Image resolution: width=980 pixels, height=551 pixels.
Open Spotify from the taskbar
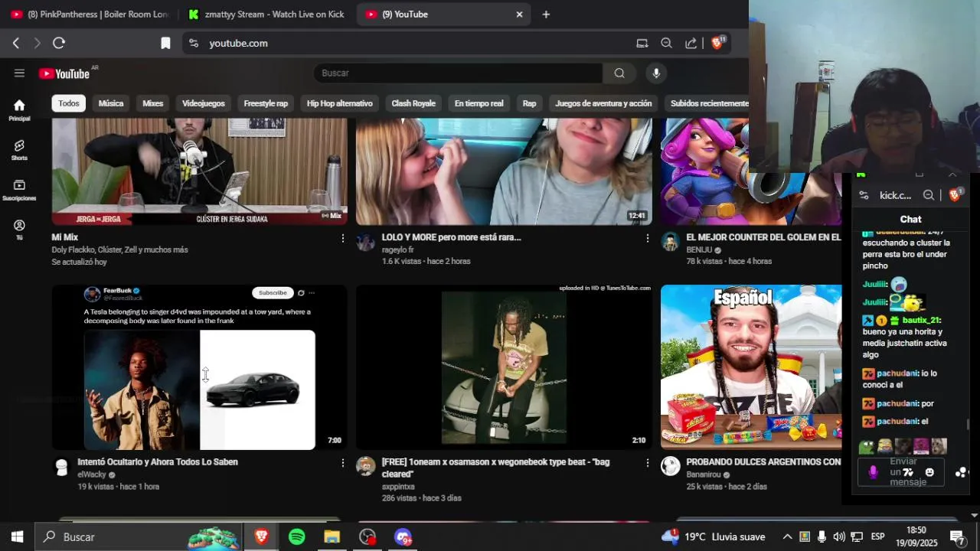tap(297, 536)
